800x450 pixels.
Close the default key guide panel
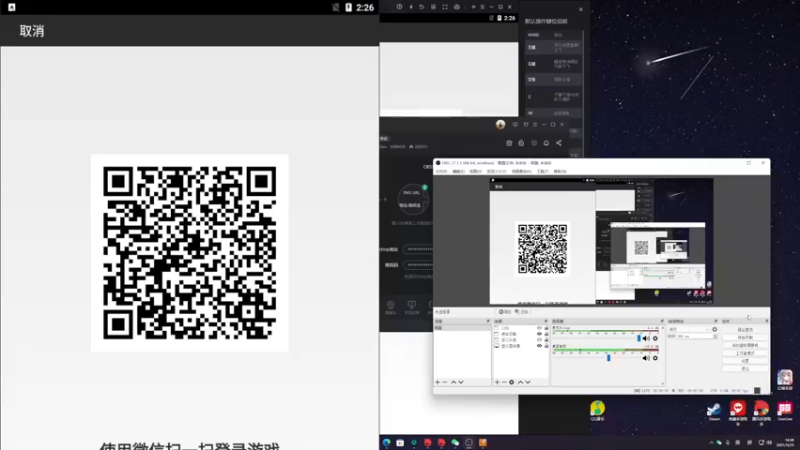point(581,9)
